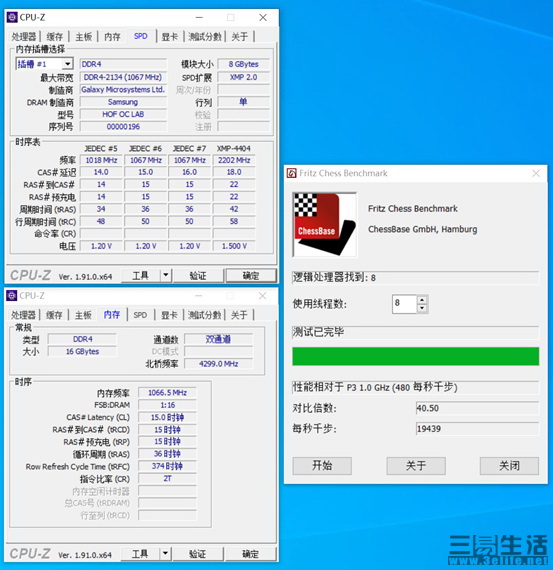Switch to 缓存 tab in top CPU-Z window
This screenshot has height=570, width=553.
tap(55, 37)
